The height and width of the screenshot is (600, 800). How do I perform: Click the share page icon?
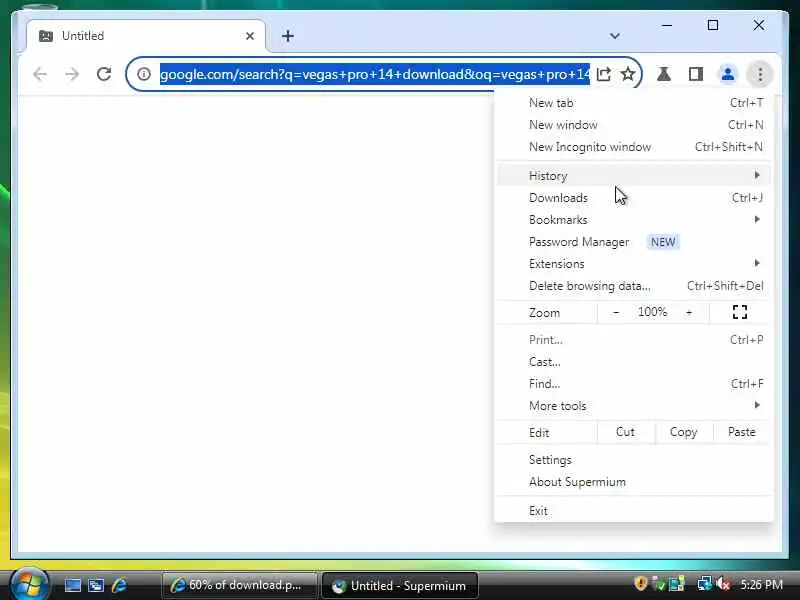point(604,74)
